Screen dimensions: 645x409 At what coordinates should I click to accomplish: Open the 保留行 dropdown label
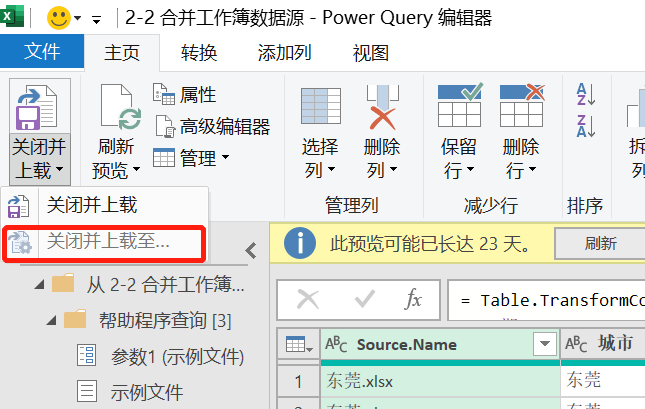click(x=459, y=158)
